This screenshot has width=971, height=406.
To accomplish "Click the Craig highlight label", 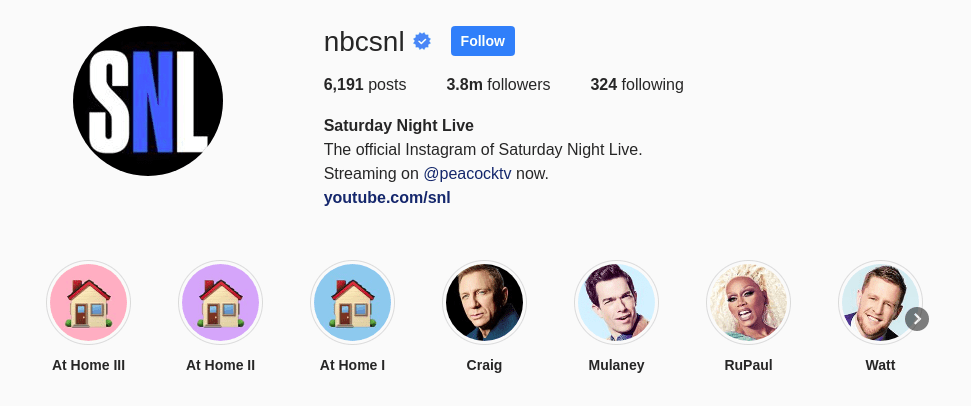I will pos(484,365).
